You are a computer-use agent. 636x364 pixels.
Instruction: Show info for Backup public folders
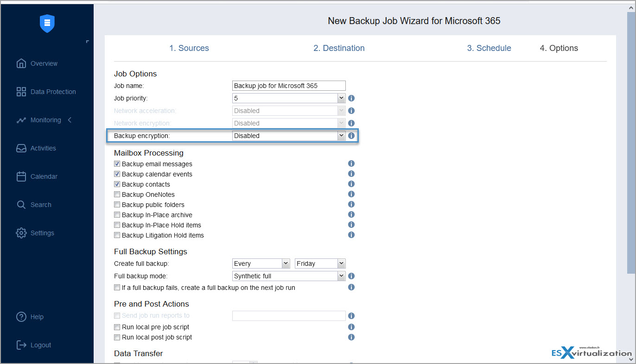click(x=351, y=204)
